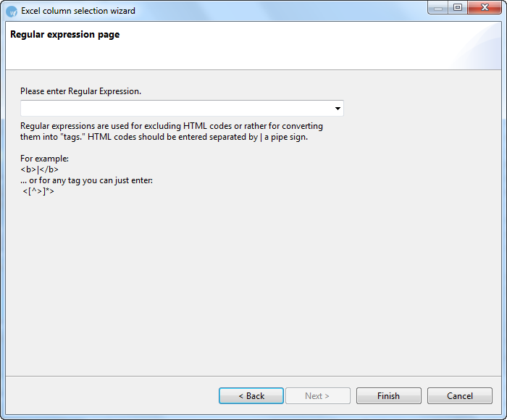The height and width of the screenshot is (420, 507).
Task: Click the '<[^>]*>' example pattern
Action: [x=38, y=192]
